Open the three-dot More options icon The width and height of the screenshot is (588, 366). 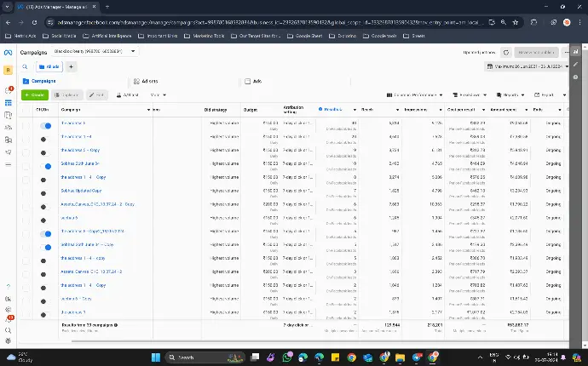(566, 53)
